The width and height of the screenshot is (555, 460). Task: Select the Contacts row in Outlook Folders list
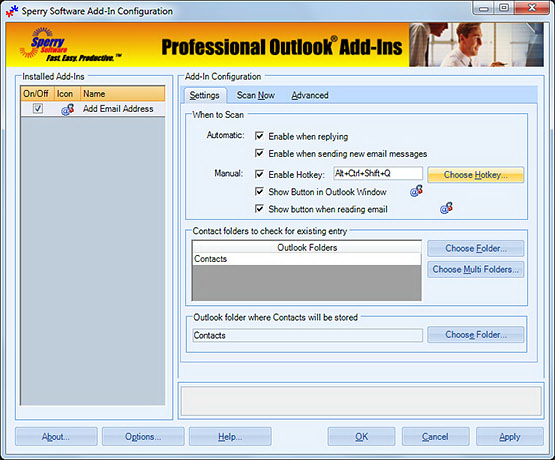(x=307, y=259)
